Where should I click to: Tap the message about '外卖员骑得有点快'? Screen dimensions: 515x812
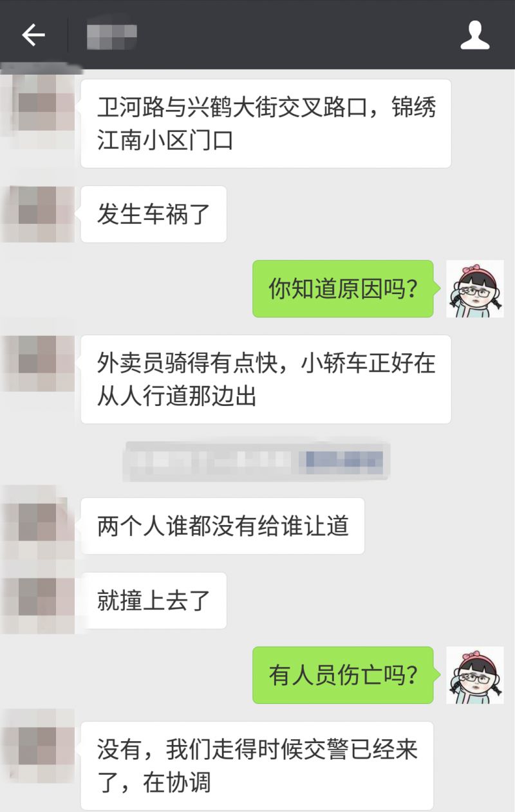click(266, 380)
